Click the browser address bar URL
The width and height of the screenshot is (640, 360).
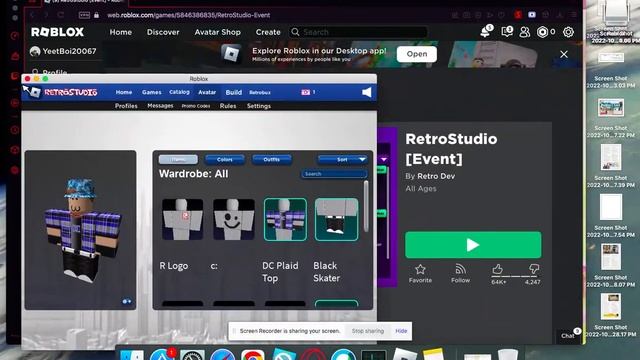189,15
